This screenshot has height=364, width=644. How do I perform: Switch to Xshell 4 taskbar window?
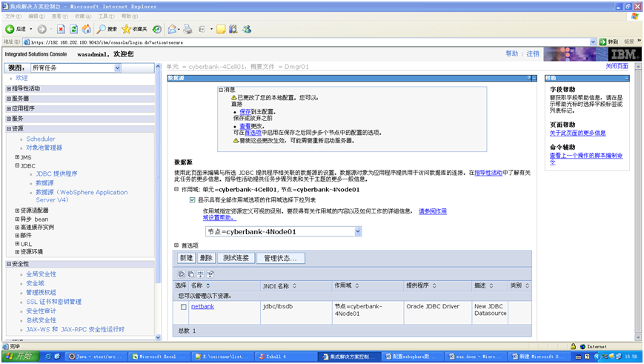tap(285, 357)
